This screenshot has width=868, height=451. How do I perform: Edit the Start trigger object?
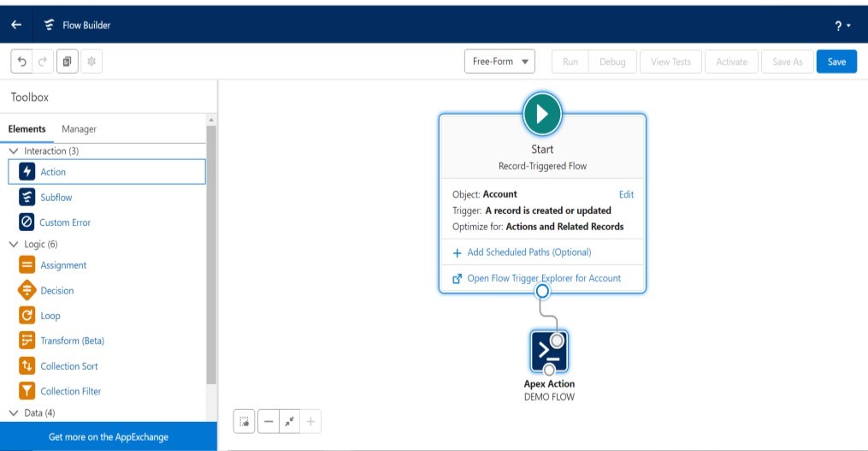(626, 194)
